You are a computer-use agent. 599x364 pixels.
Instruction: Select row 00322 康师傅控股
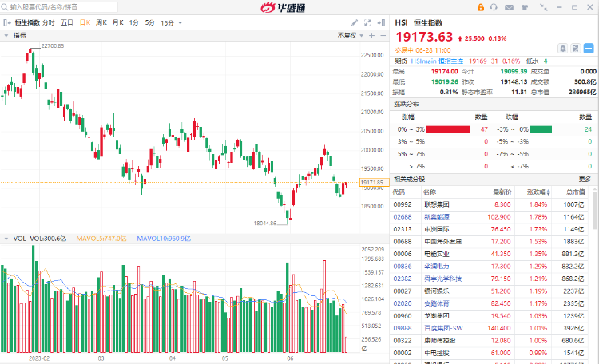point(490,341)
